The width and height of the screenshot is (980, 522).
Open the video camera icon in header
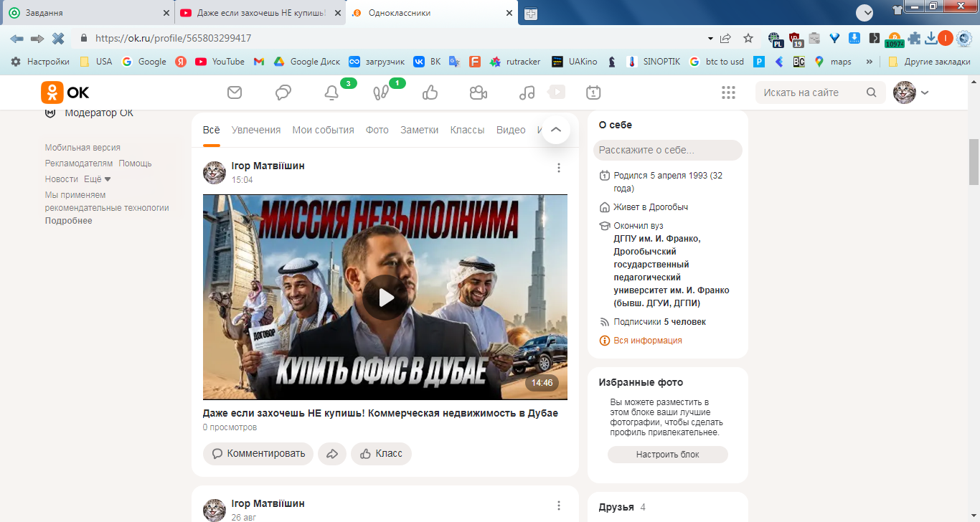[479, 92]
